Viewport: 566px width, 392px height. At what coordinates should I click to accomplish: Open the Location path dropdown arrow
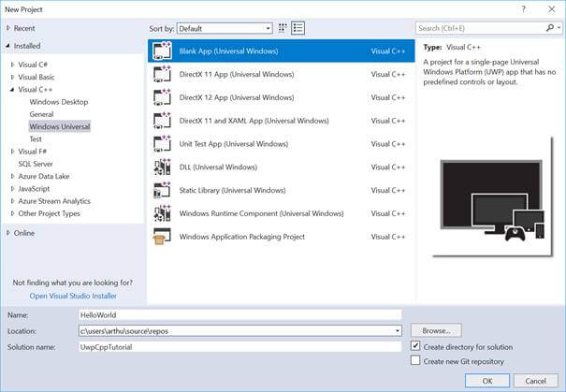pos(397,330)
